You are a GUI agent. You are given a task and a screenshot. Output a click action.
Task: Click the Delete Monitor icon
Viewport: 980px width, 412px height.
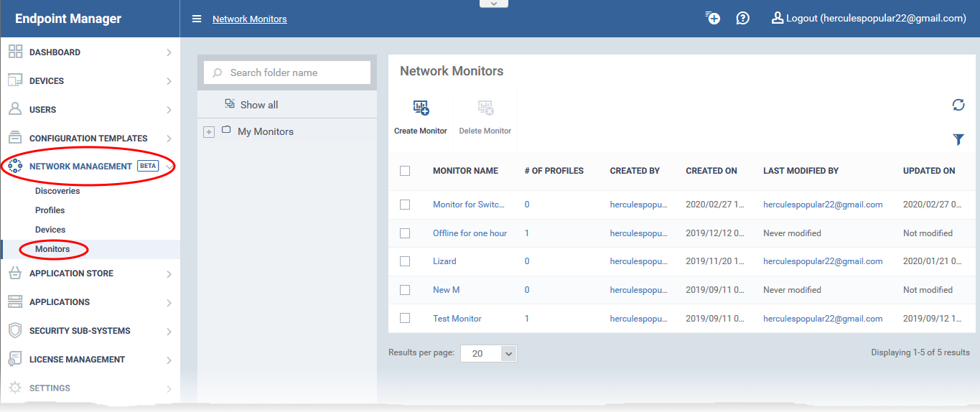pos(485,108)
